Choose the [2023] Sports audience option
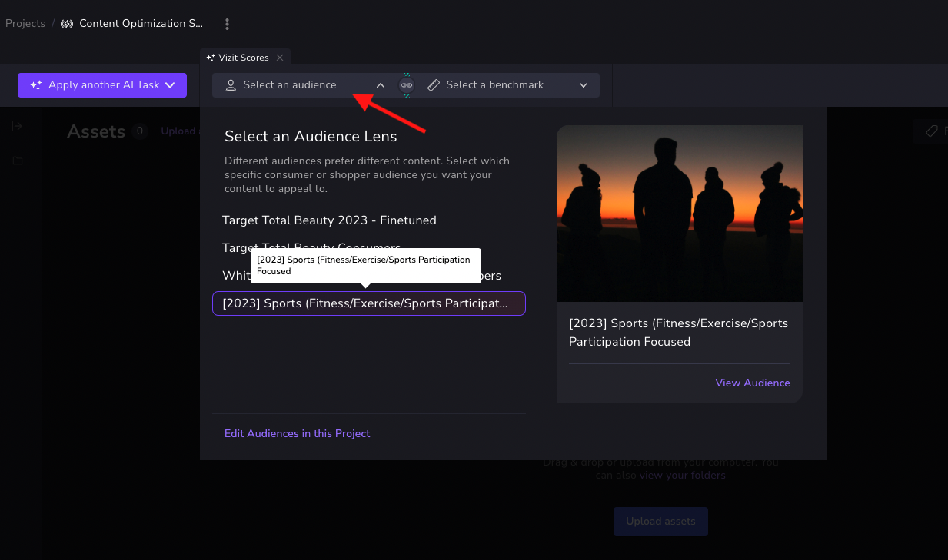The width and height of the screenshot is (948, 560). [369, 303]
